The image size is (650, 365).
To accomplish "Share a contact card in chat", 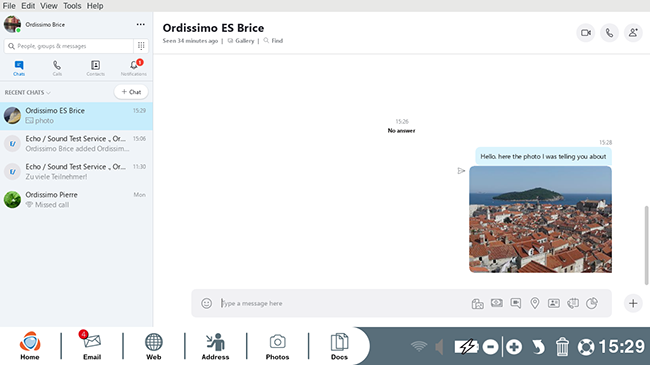I will tap(554, 303).
